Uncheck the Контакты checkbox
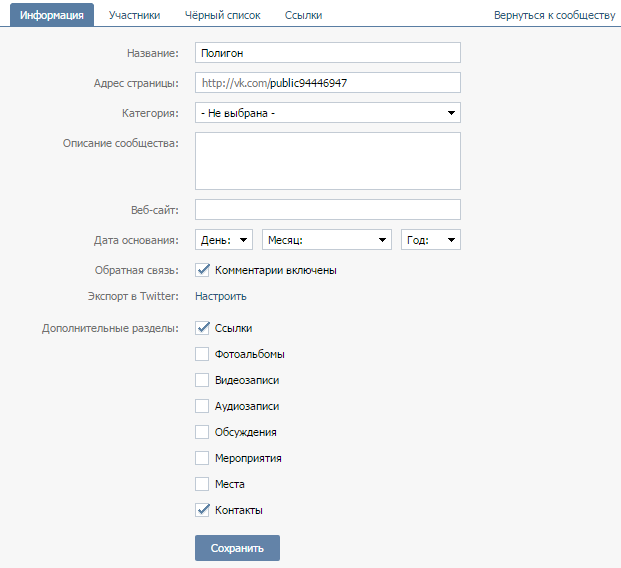Viewport: 621px width, 568px height. [202, 510]
